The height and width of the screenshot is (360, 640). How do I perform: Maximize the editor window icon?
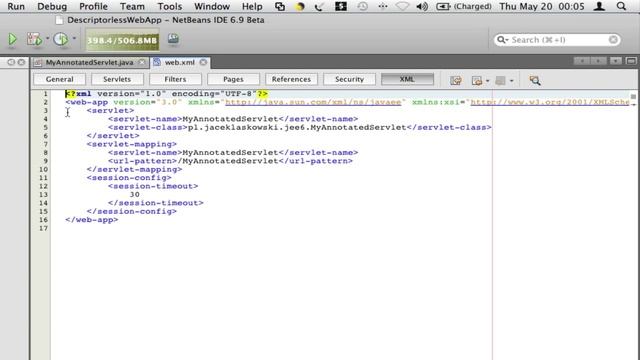631,61
